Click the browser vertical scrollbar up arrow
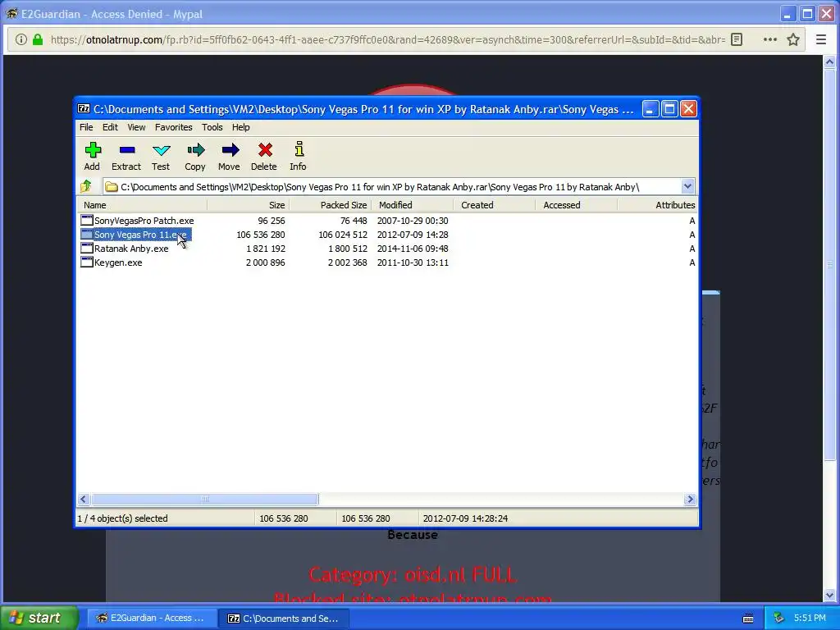Screen dimensions: 840x630 coord(829,62)
